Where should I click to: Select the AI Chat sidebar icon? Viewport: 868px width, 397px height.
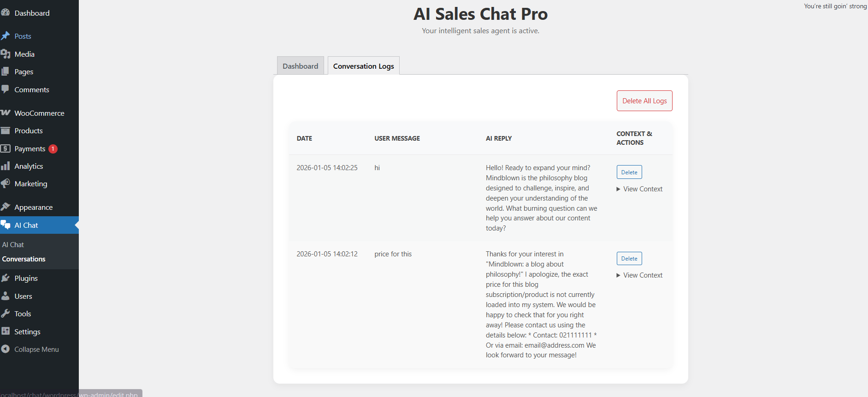[x=6, y=225]
